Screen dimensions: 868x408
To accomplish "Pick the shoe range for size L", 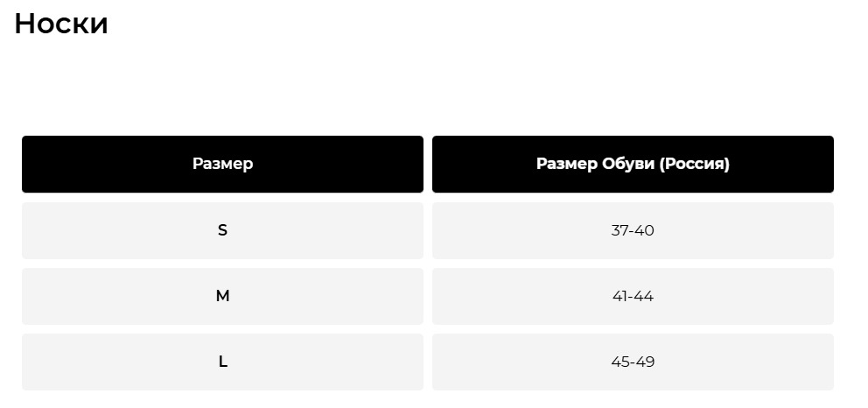I will (633, 362).
